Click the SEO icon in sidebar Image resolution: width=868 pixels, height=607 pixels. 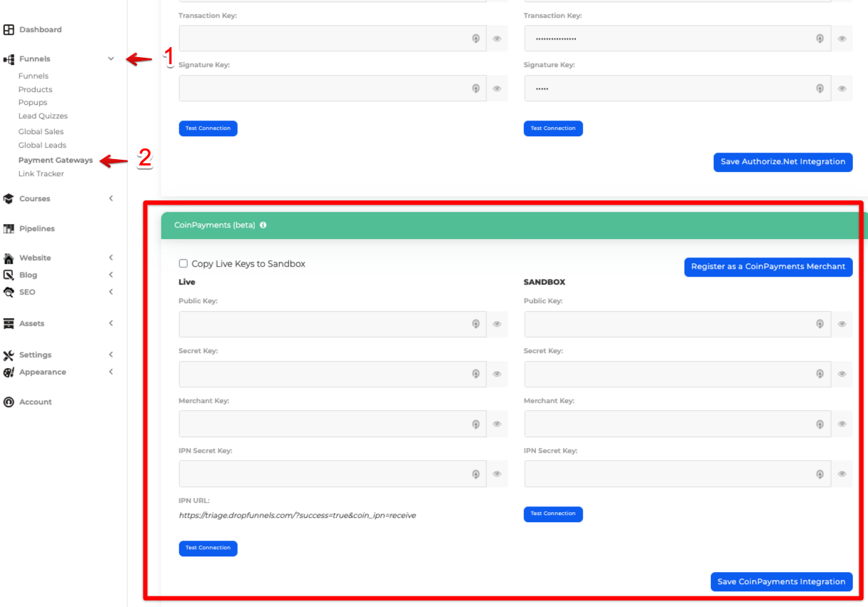coord(9,292)
